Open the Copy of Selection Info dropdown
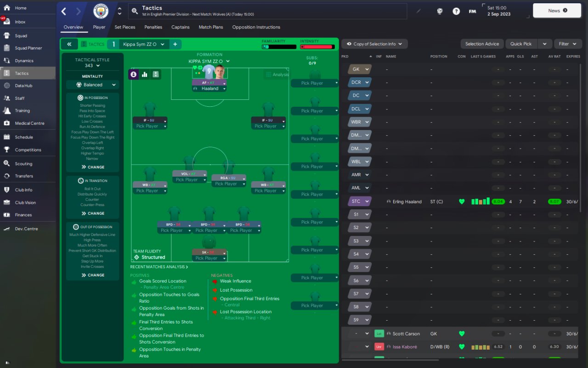Viewport: 588px width, 368px height. coord(374,44)
